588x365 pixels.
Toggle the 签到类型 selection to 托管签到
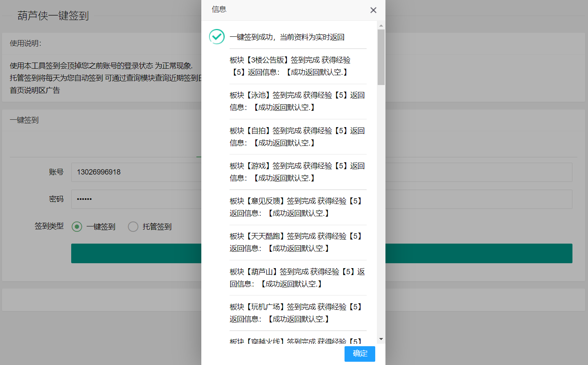133,226
